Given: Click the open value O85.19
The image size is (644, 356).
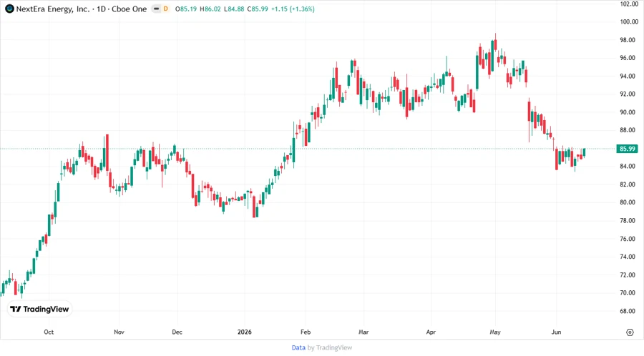Looking at the screenshot, I should tap(185, 9).
